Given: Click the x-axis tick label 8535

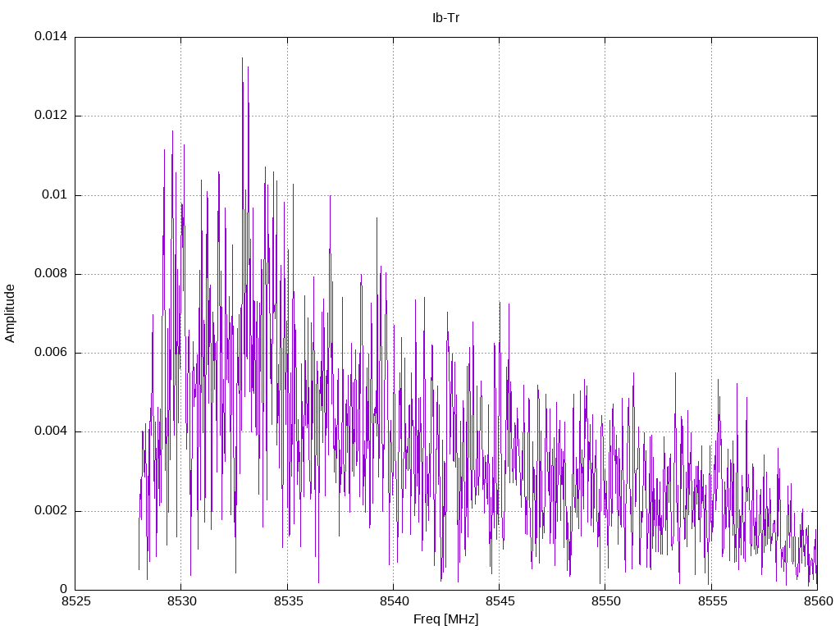Looking at the screenshot, I should (288, 601).
